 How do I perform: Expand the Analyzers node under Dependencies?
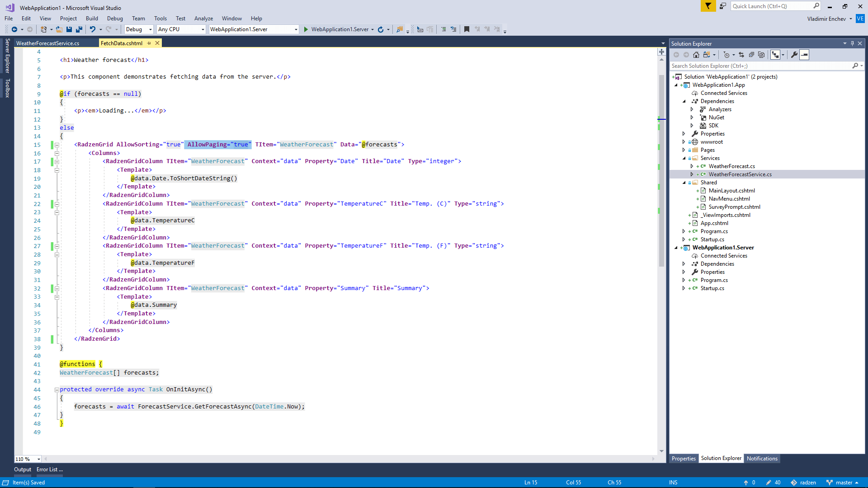pos(692,109)
